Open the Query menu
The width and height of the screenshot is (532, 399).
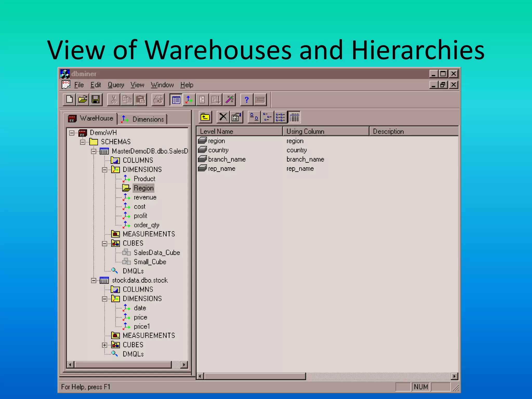(116, 85)
